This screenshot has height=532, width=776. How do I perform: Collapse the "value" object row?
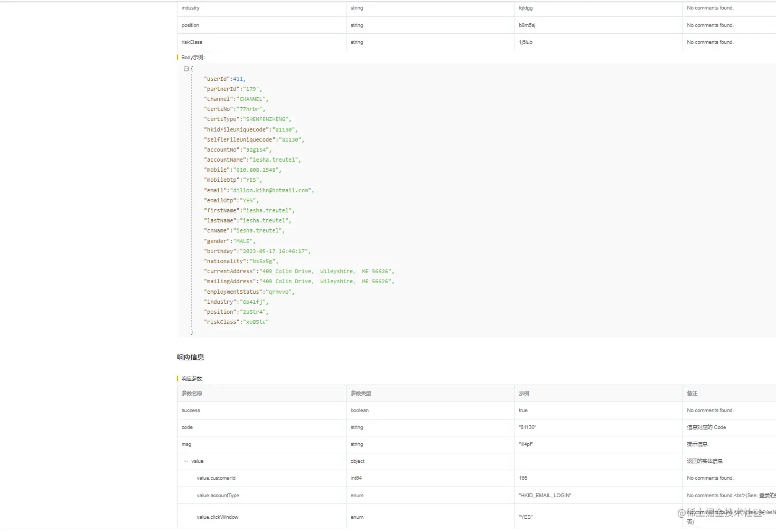pos(187,461)
